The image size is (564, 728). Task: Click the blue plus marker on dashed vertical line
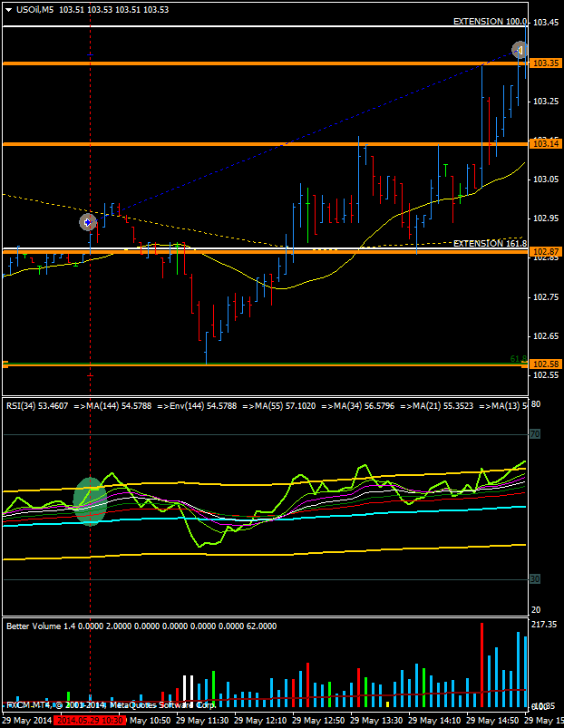coord(90,55)
